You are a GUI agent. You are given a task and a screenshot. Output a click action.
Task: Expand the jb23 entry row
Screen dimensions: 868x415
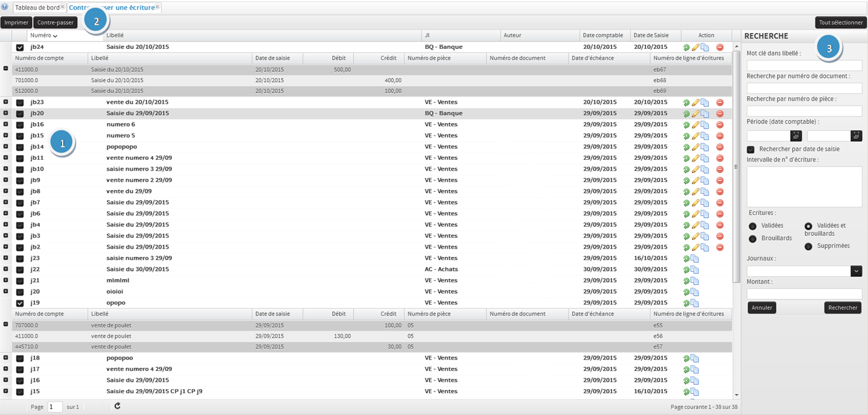pos(5,102)
